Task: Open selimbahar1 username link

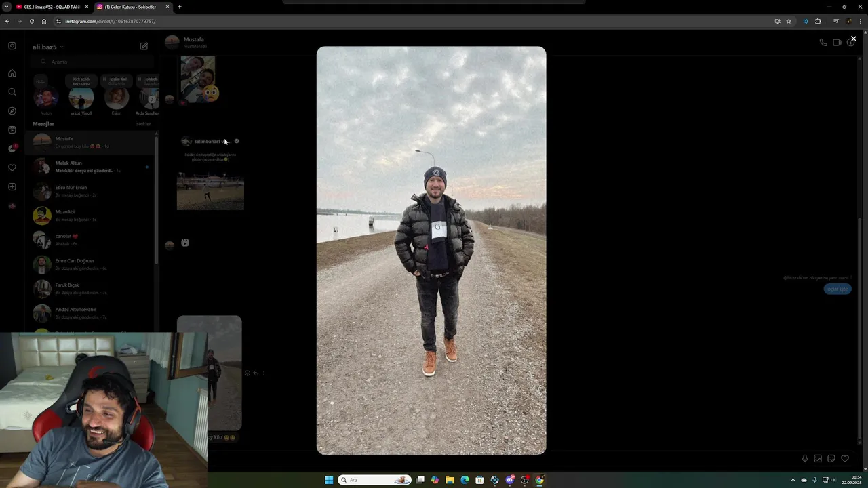Action: [x=212, y=141]
